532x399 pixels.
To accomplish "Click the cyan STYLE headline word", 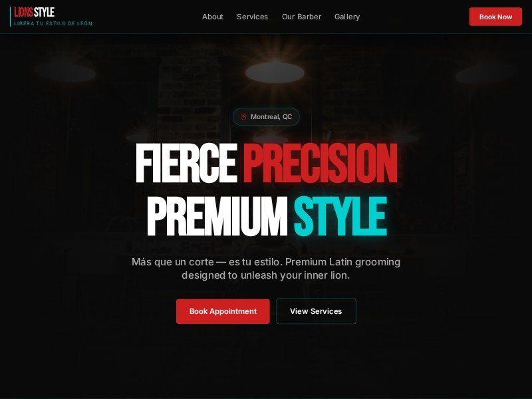I will [340, 217].
